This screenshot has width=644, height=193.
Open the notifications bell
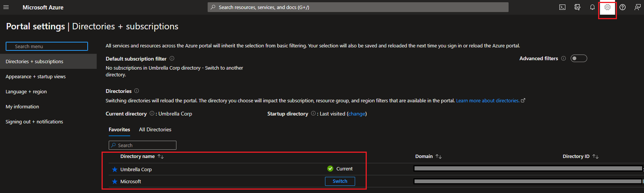coord(592,7)
